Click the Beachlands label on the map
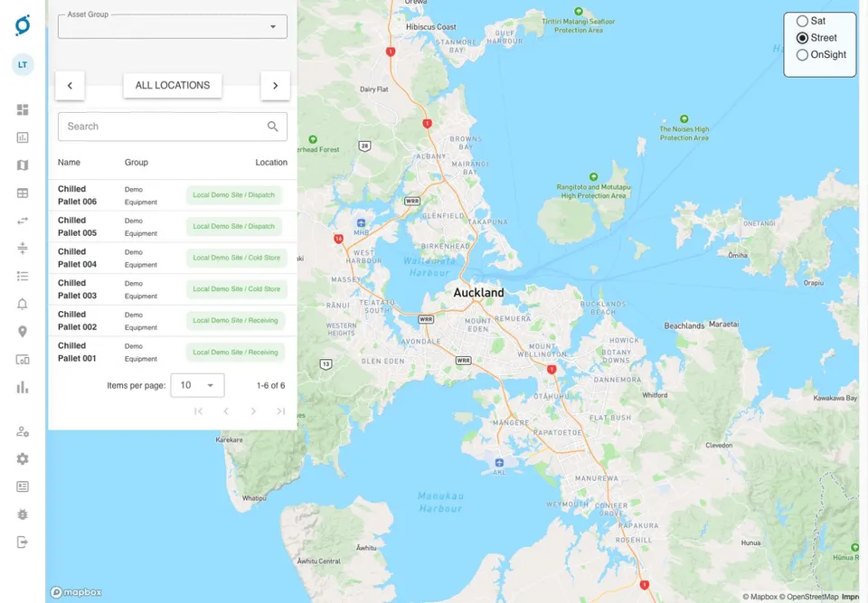 tap(684, 325)
